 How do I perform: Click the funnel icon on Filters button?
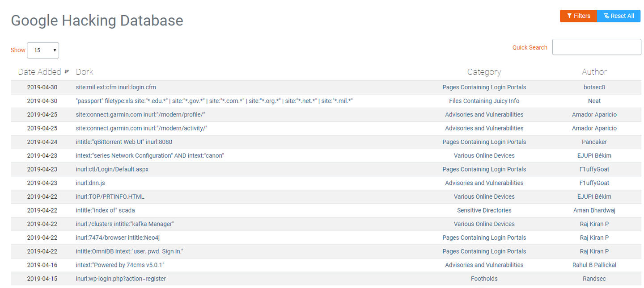point(569,16)
